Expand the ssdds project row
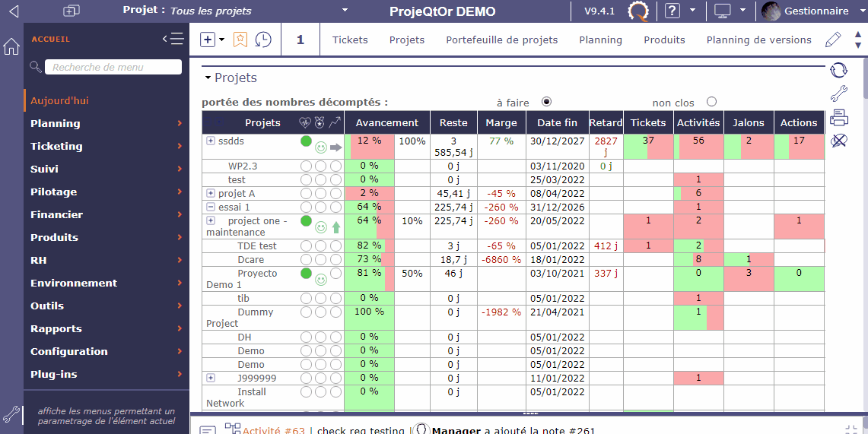Screen dimensions: 868x434 click(x=211, y=141)
